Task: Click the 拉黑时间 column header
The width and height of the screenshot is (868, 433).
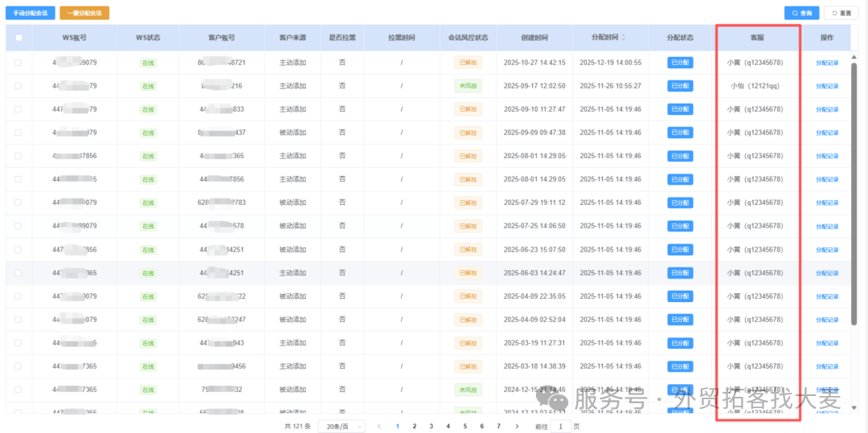Action: pyautogui.click(x=401, y=38)
